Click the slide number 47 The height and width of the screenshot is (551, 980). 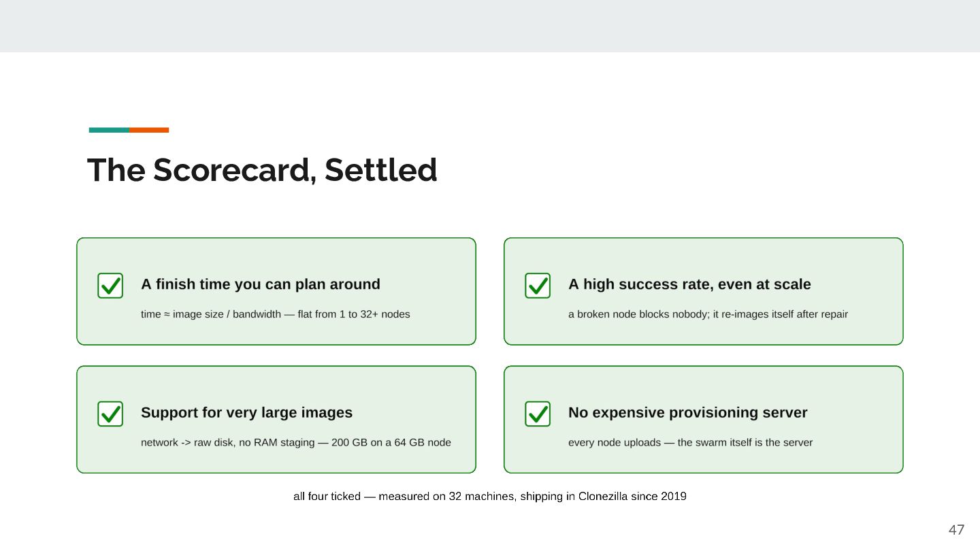pyautogui.click(x=957, y=530)
